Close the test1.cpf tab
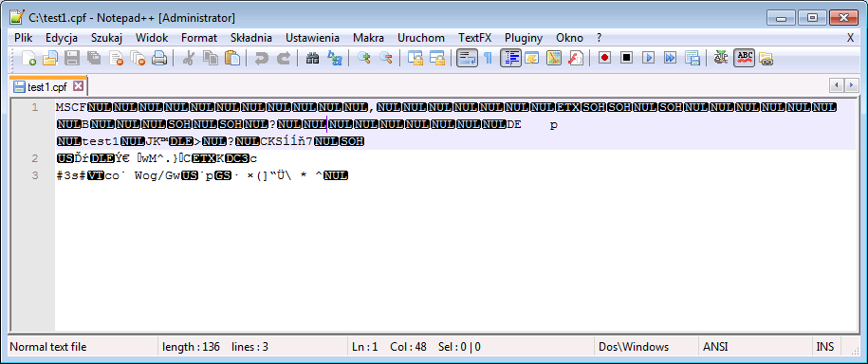 click(x=78, y=86)
